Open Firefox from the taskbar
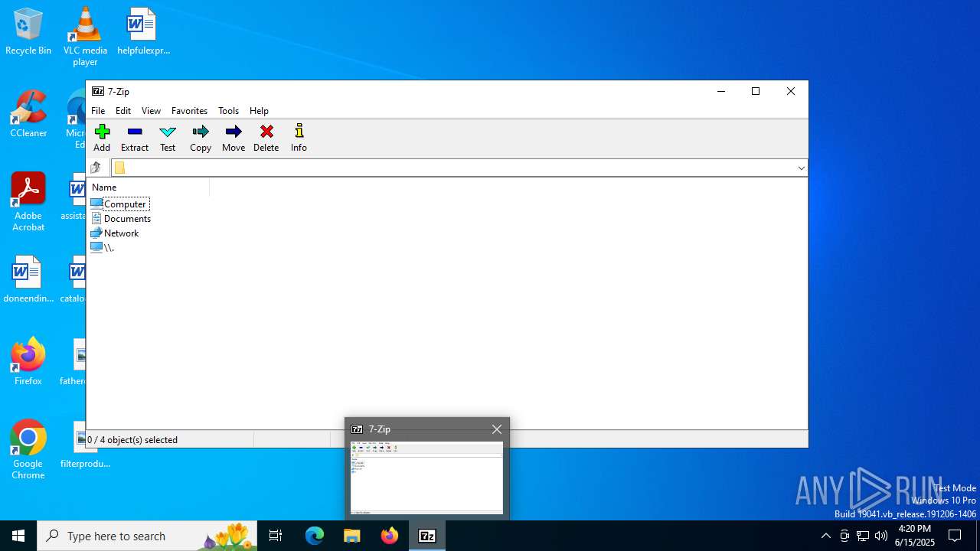This screenshot has width=980, height=551. [390, 536]
